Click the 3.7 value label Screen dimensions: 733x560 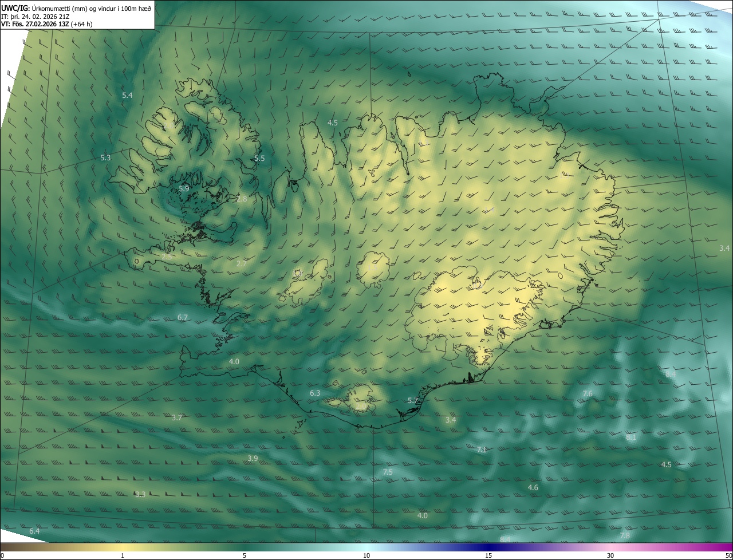(x=177, y=418)
